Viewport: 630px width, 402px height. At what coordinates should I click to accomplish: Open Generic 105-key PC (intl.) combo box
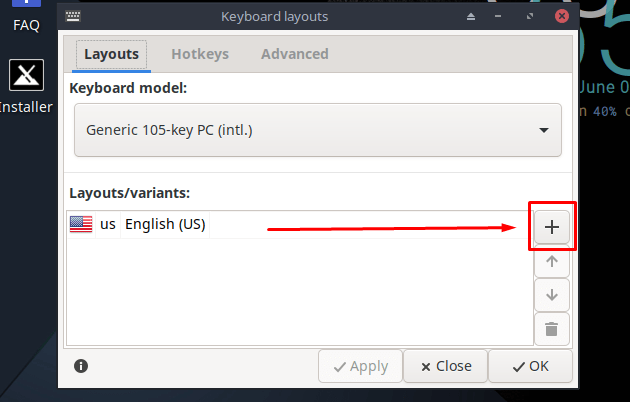pos(318,130)
